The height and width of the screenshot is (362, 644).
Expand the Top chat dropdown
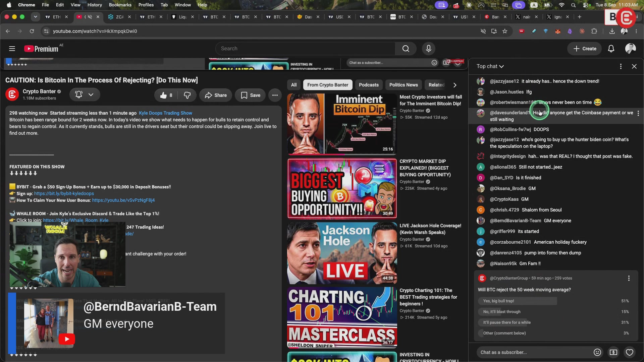(490, 66)
